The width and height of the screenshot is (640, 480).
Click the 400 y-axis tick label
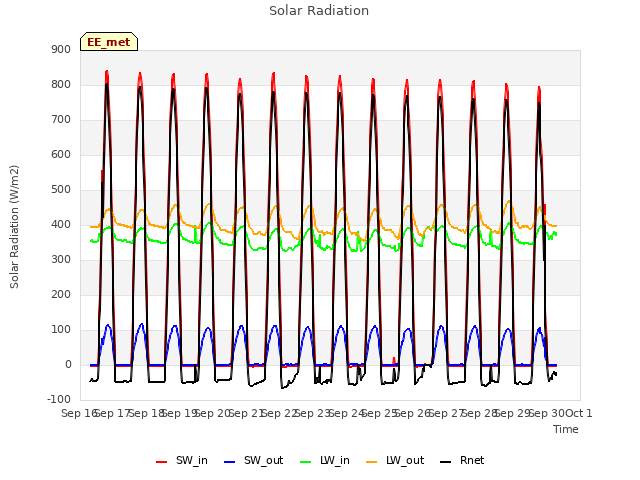click(61, 224)
